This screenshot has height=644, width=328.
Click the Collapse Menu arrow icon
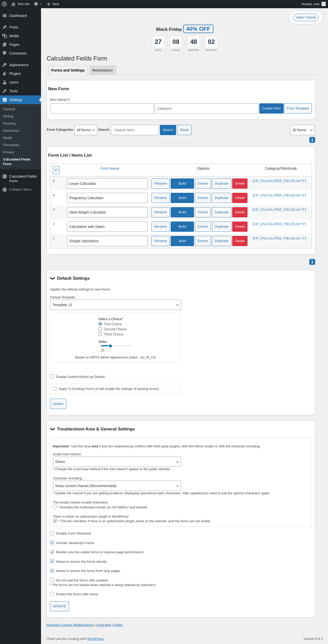[5, 189]
